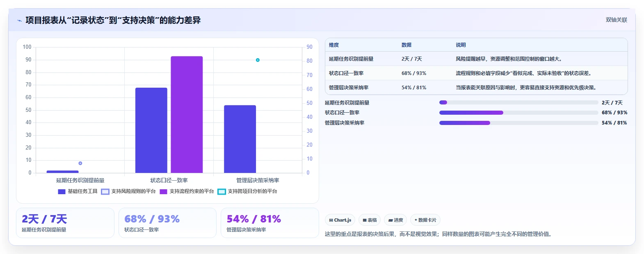The image size is (644, 254).
Task: Click the blue icon beside the report title
Action: tap(19, 20)
